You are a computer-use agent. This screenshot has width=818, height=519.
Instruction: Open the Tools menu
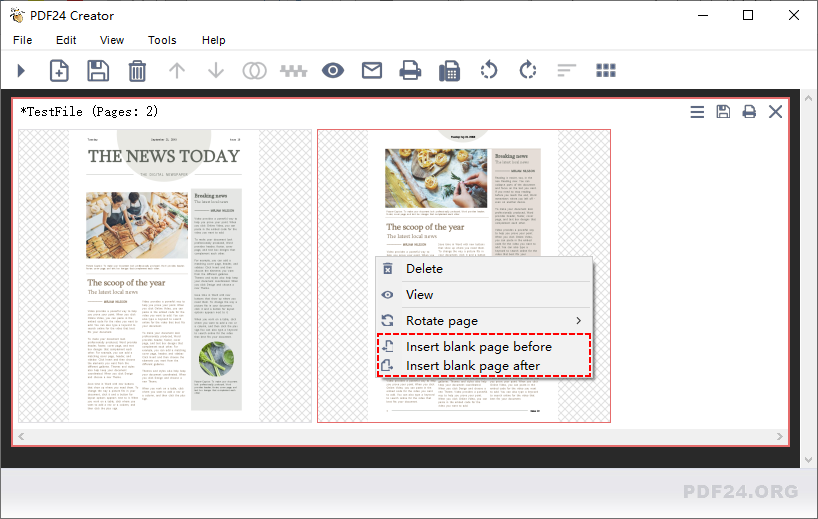pos(162,40)
